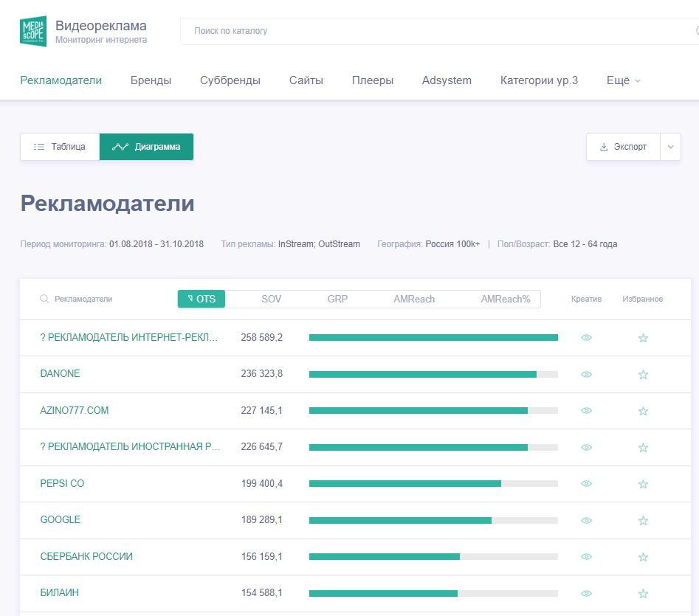Expand the Ещё menu dropdown
This screenshot has width=699, height=616.
(x=623, y=80)
